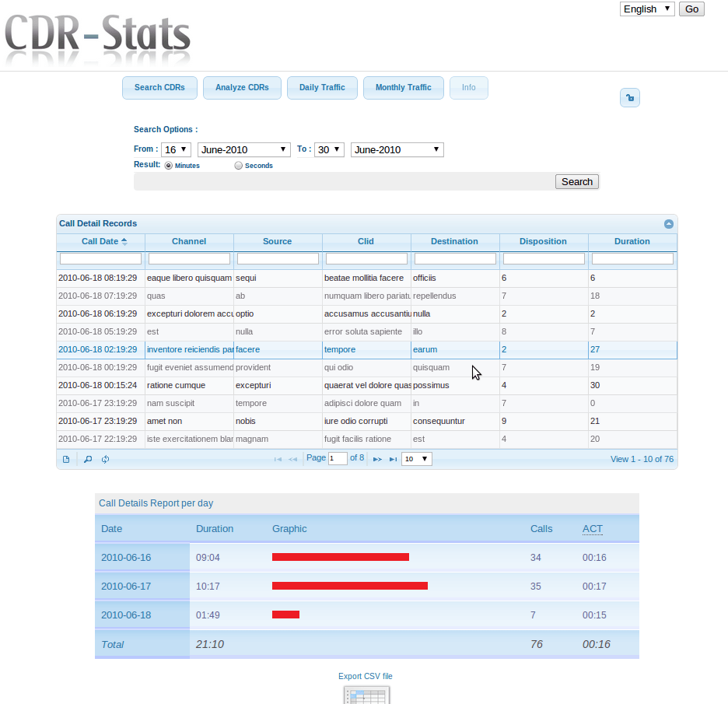The width and height of the screenshot is (728, 704).
Task: Go to the next page of records
Action: [x=377, y=460]
